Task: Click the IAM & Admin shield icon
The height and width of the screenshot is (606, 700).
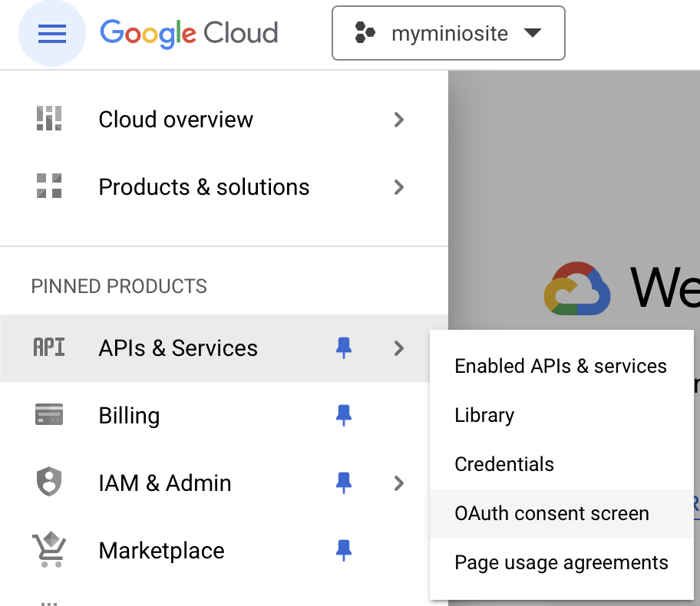Action: coord(49,482)
